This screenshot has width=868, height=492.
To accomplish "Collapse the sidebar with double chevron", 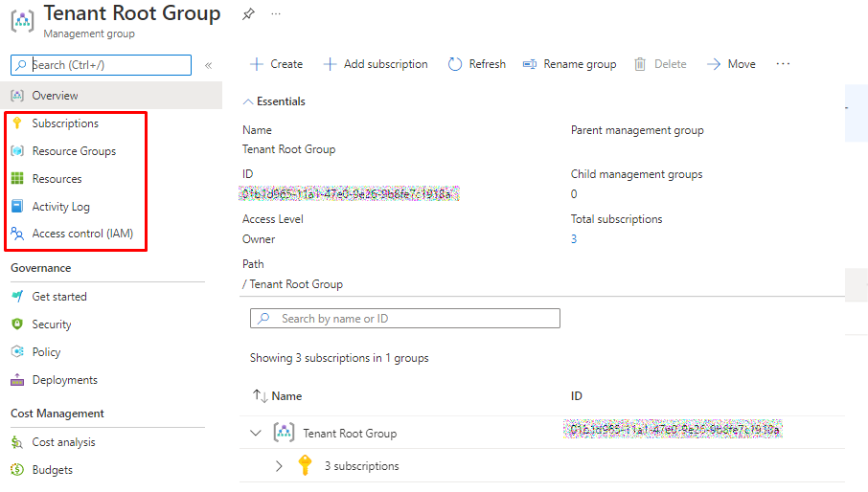I will (208, 65).
